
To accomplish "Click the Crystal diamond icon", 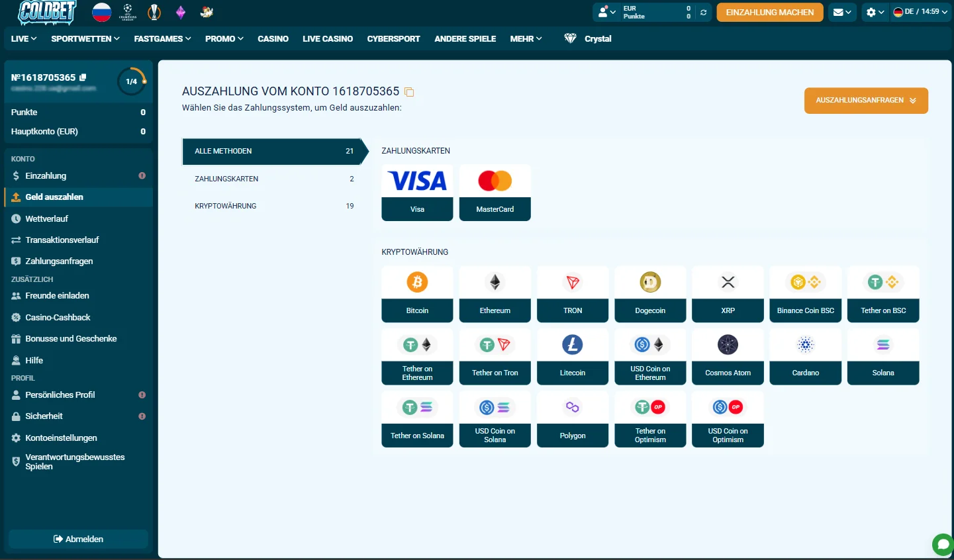I will (570, 39).
